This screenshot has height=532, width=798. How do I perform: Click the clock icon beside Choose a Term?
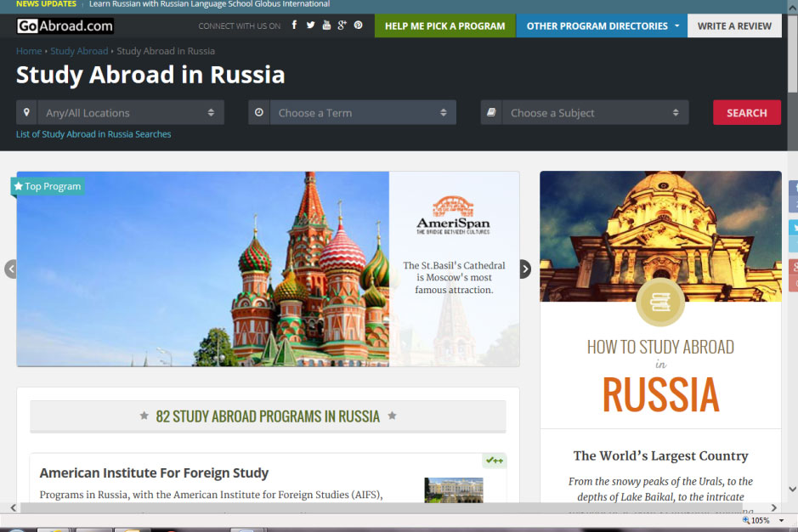pyautogui.click(x=259, y=112)
